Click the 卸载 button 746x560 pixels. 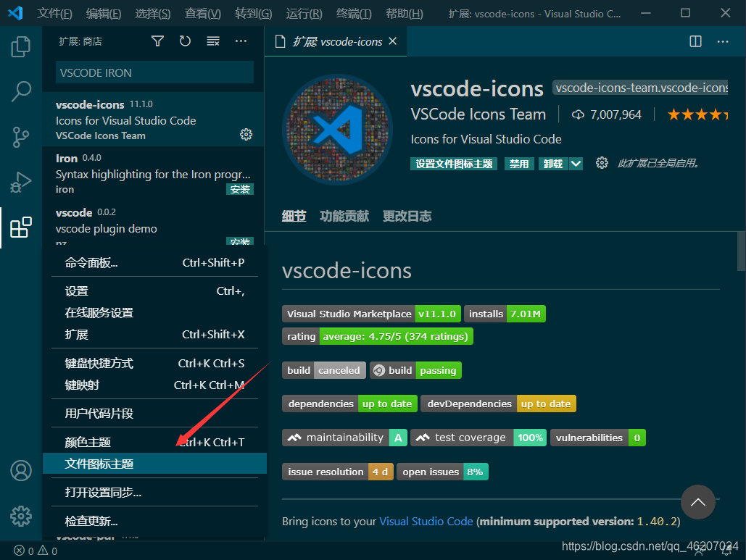pos(553,164)
